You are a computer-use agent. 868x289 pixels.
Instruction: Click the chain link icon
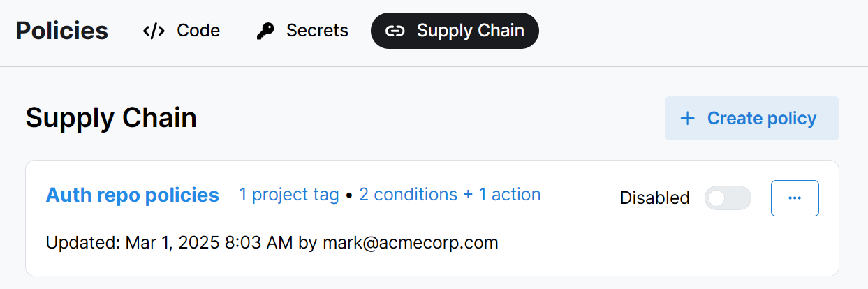pyautogui.click(x=395, y=31)
